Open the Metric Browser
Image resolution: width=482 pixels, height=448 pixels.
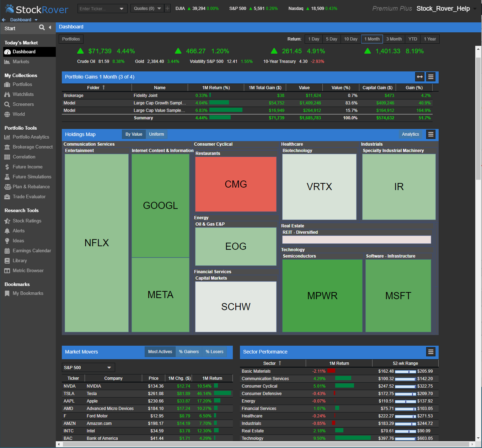(28, 271)
